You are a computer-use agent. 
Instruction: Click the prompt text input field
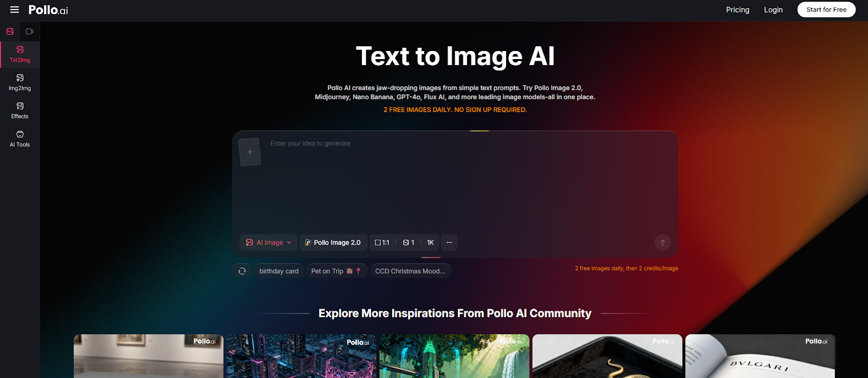click(456, 179)
